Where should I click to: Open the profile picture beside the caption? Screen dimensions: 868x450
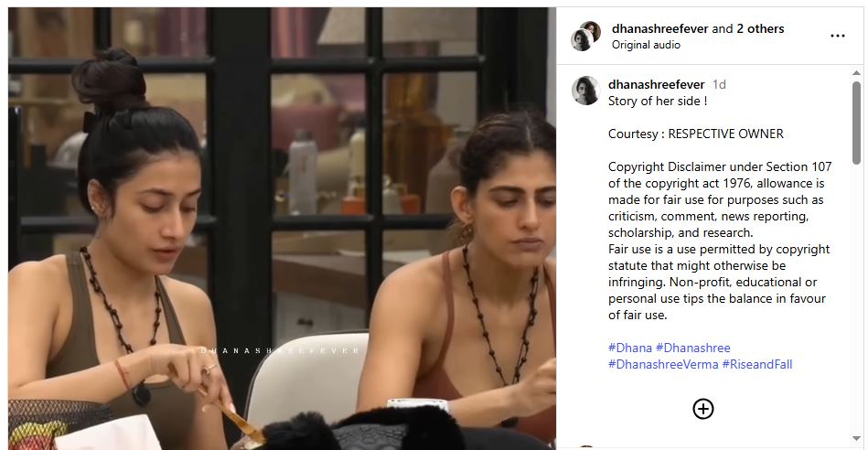click(x=585, y=91)
